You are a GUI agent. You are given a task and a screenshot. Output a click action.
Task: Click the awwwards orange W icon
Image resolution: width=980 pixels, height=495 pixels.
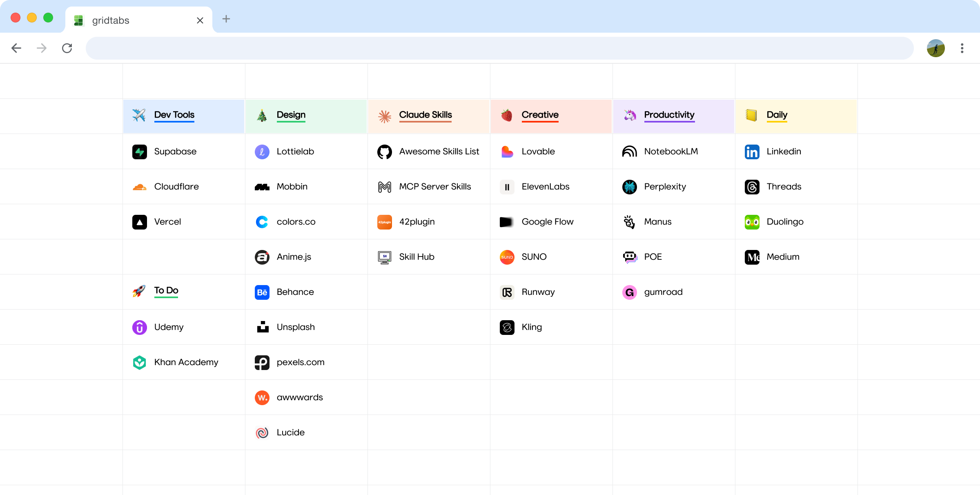tap(262, 398)
